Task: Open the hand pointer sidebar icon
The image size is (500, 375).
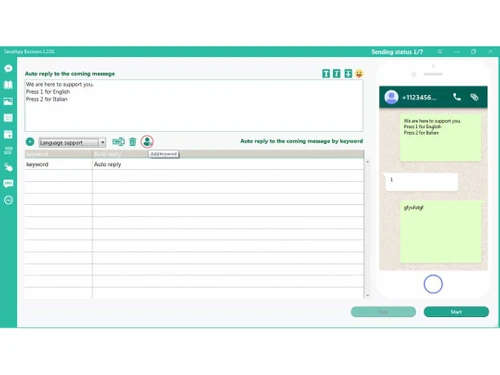Action: [x=8, y=167]
